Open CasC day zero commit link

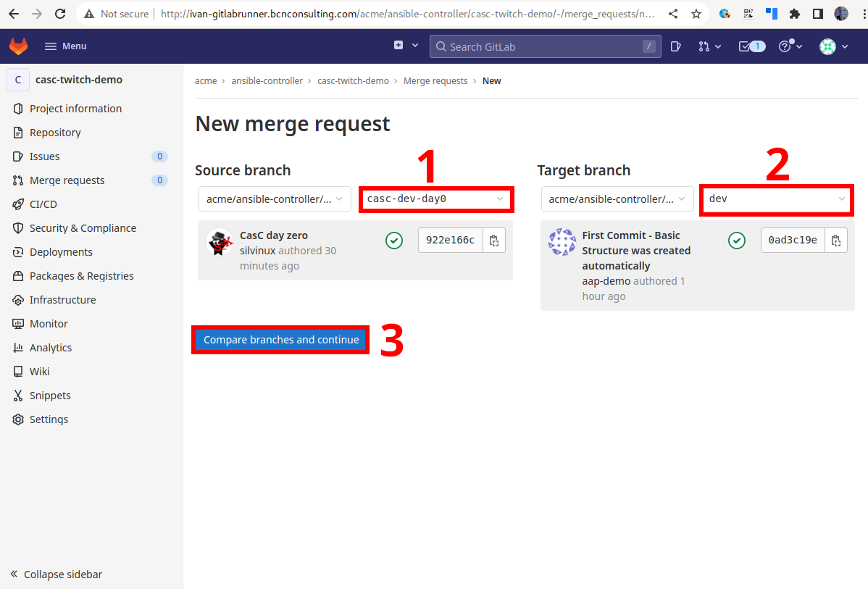[x=273, y=235]
